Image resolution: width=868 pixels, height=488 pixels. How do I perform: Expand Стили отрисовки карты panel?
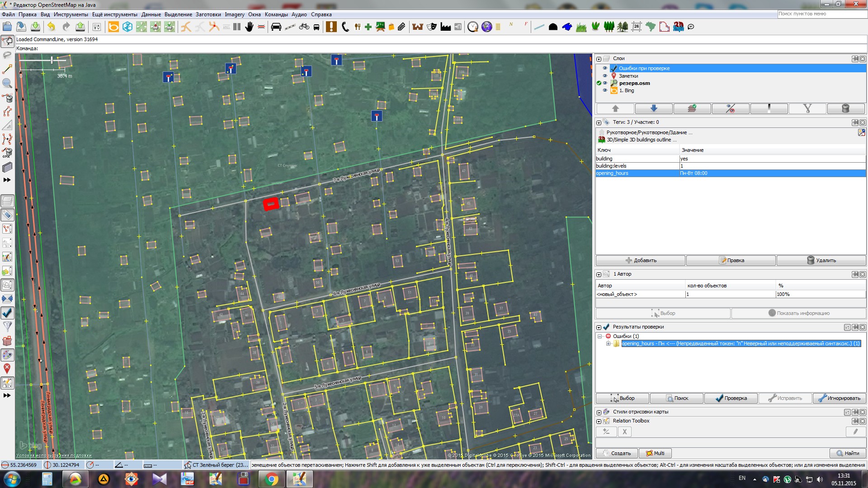(x=599, y=412)
